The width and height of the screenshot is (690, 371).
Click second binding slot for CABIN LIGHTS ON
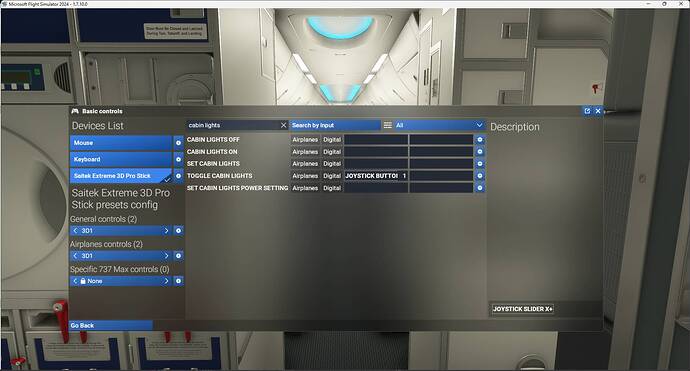click(441, 151)
